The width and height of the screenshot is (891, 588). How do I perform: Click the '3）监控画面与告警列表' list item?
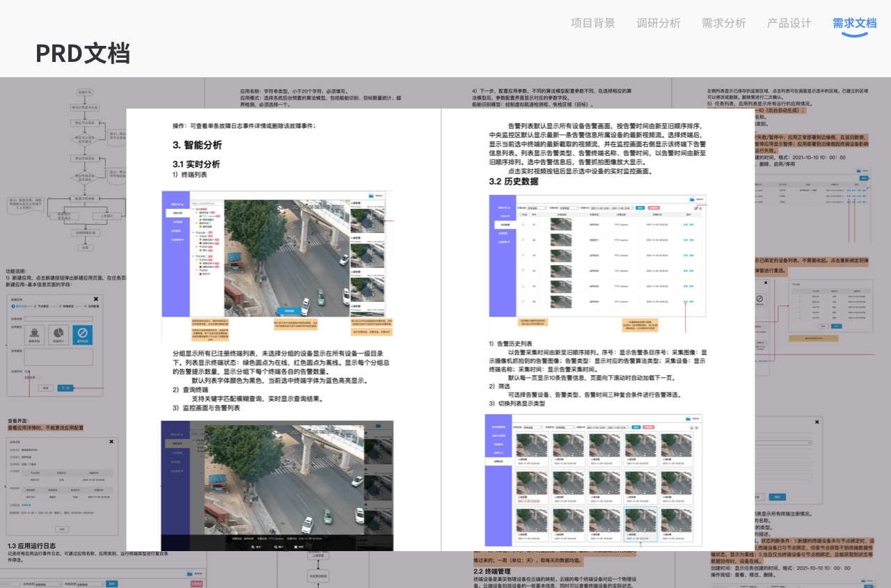[207, 408]
